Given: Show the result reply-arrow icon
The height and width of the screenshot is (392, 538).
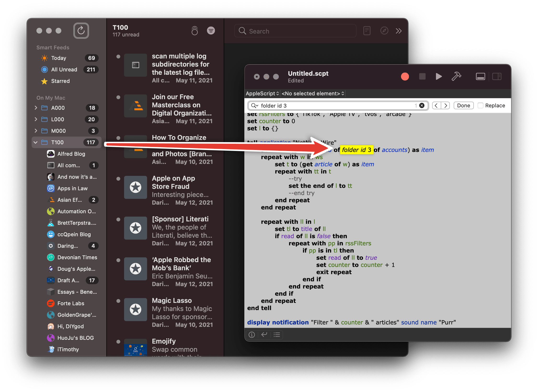Looking at the screenshot, I should pyautogui.click(x=264, y=335).
